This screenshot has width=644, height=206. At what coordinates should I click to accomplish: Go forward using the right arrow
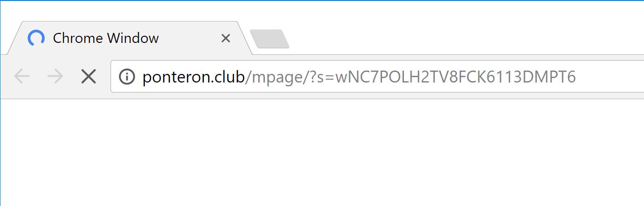[55, 76]
